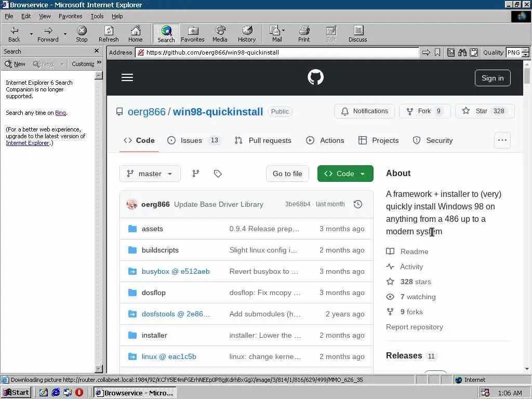This screenshot has width=532, height=399.
Task: Click the page vertical scrollbar thumb
Action: [527, 76]
